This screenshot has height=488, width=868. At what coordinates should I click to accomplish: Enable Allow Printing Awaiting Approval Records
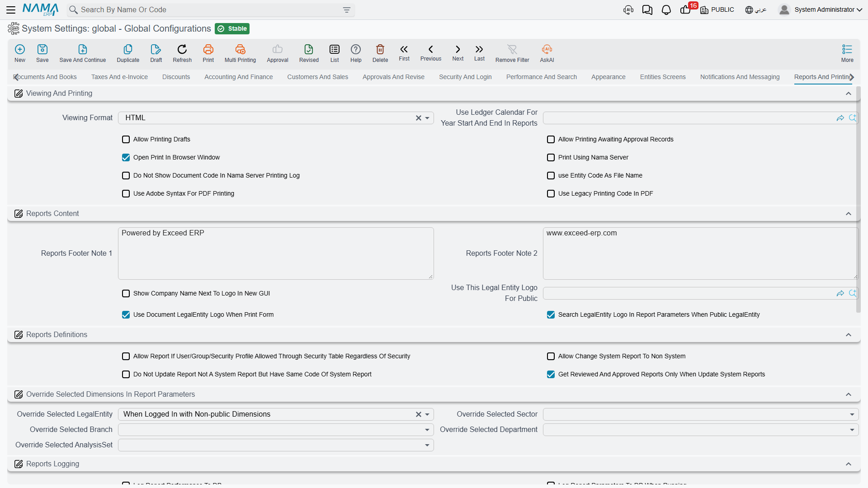point(551,140)
